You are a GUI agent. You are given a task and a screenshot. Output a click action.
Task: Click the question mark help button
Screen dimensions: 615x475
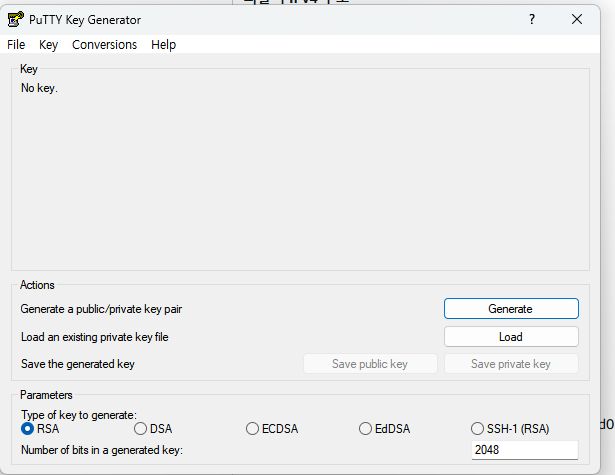pos(532,19)
